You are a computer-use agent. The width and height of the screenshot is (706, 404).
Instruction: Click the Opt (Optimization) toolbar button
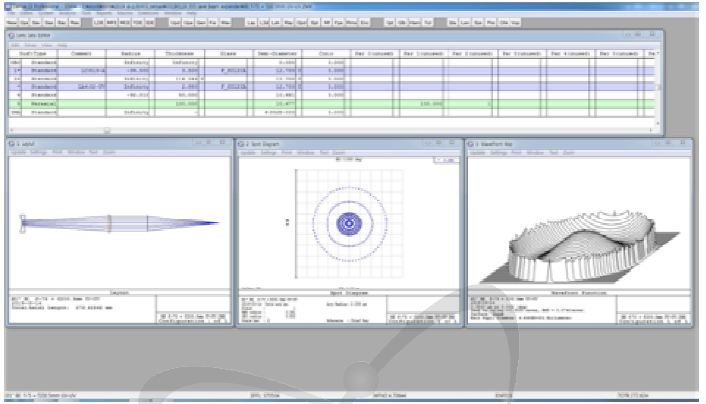point(390,22)
